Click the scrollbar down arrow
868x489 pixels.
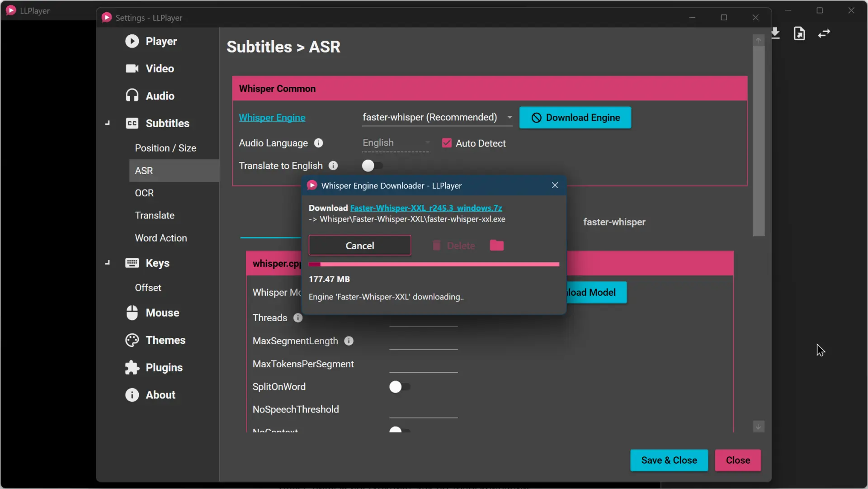click(x=759, y=427)
